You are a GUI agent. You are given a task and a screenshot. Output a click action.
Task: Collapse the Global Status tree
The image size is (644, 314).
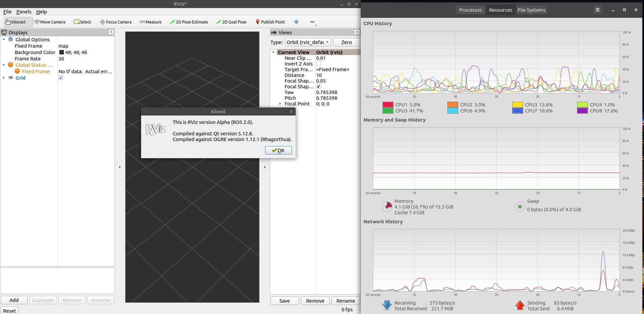4,65
